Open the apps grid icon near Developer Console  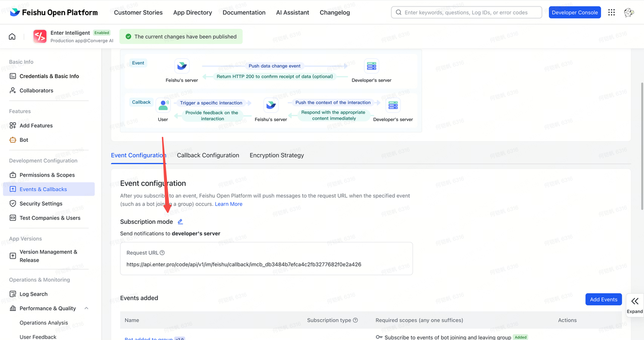pos(611,13)
